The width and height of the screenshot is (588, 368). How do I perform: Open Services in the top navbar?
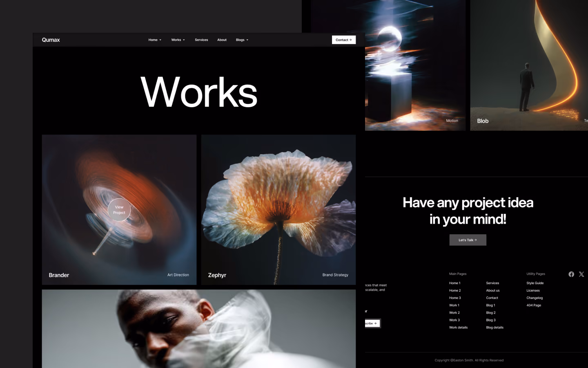pos(201,40)
